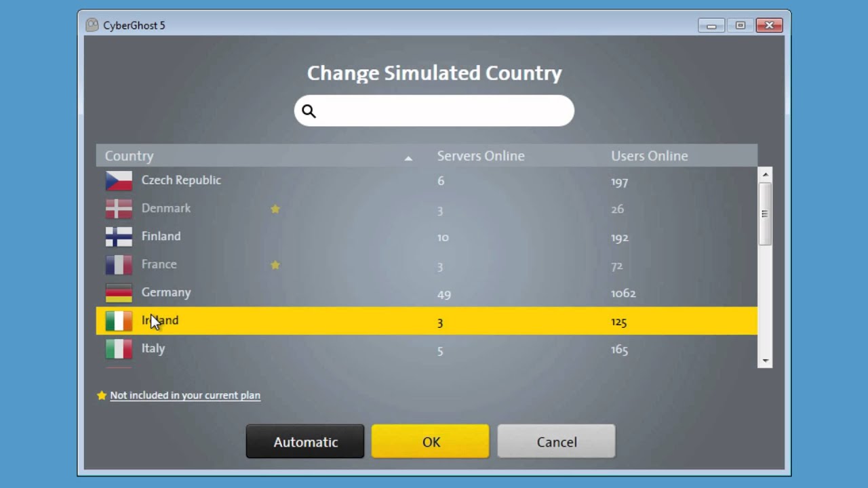This screenshot has height=488, width=868.
Task: Click the country list scrollbar thumb
Action: (x=766, y=213)
